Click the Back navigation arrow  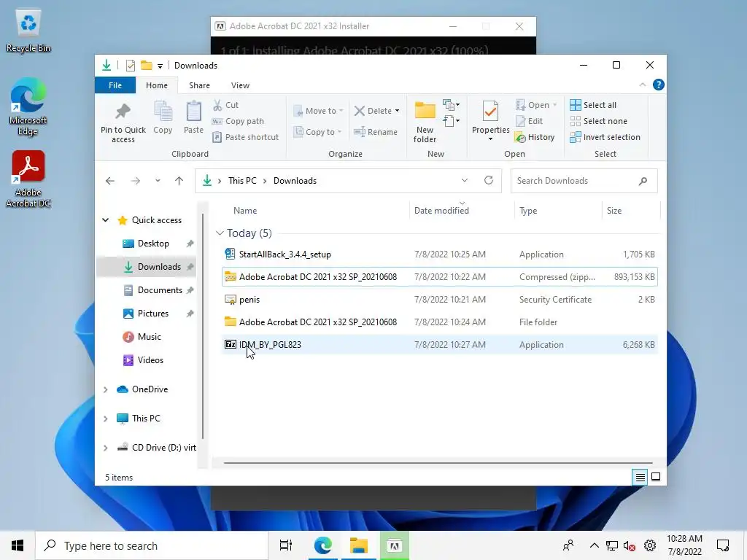[x=110, y=181]
